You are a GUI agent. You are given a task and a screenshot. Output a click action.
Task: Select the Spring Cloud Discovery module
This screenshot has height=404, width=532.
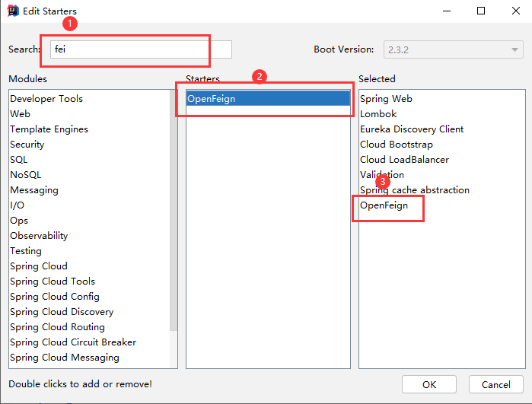[x=62, y=312]
